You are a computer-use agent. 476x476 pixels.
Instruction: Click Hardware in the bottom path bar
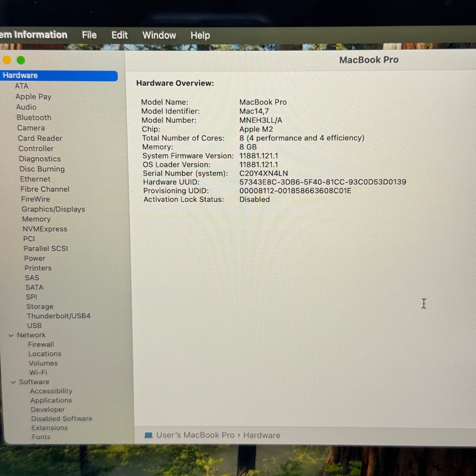click(x=262, y=435)
